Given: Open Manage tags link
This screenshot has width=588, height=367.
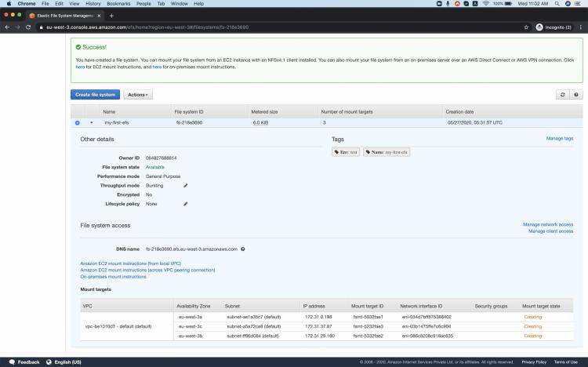Looking at the screenshot, I should [559, 138].
